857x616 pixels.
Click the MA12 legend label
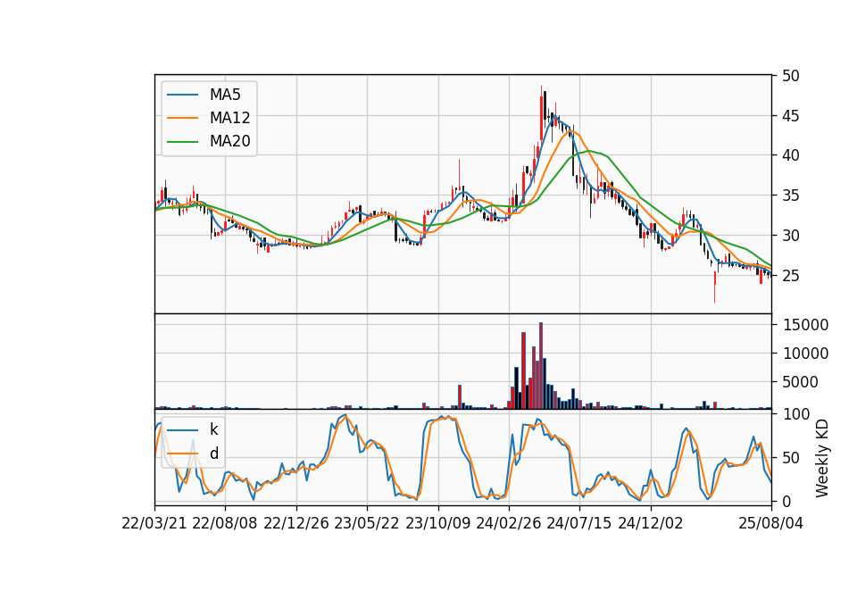tap(229, 118)
